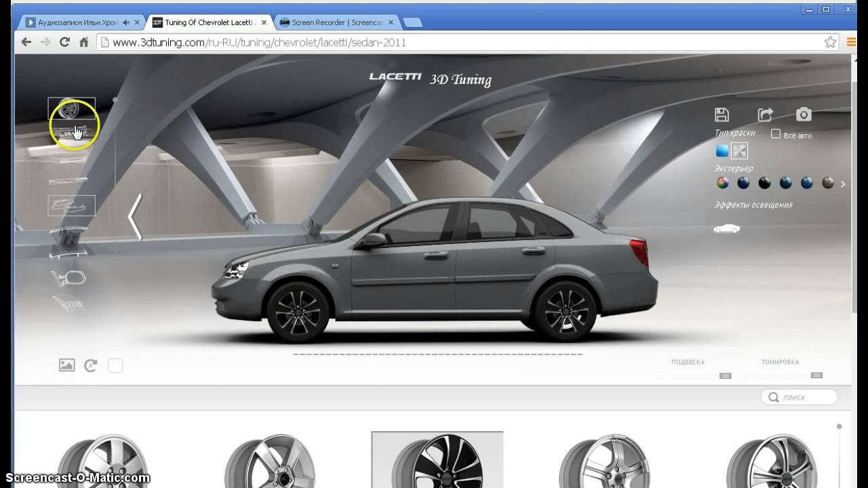The height and width of the screenshot is (488, 868).
Task: Share the tuned car
Action: [x=765, y=115]
